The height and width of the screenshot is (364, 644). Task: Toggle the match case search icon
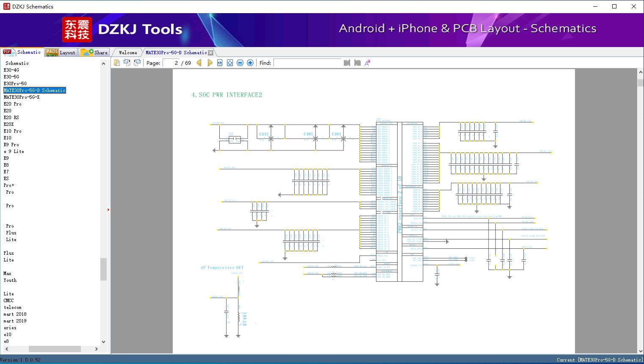pyautogui.click(x=368, y=63)
